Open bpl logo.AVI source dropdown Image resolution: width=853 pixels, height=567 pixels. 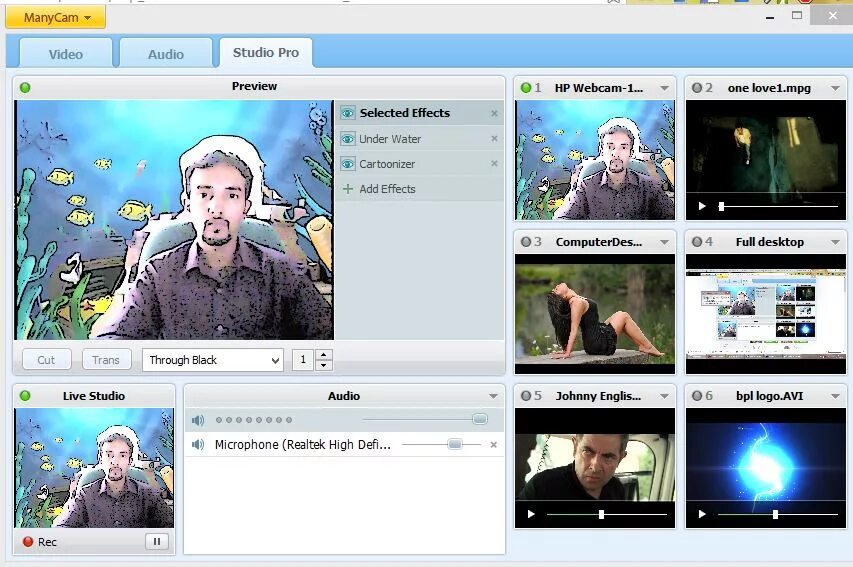pyautogui.click(x=835, y=396)
